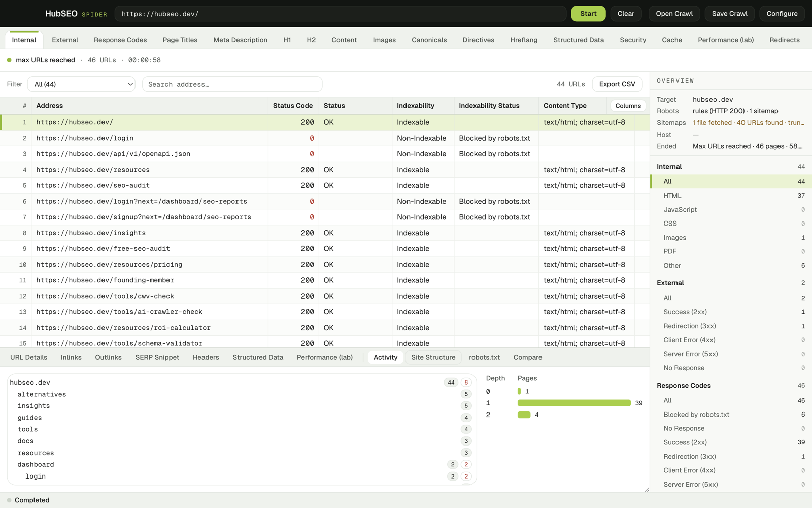The image size is (812, 508).
Task: Select the Structured Data top tab
Action: 579,40
